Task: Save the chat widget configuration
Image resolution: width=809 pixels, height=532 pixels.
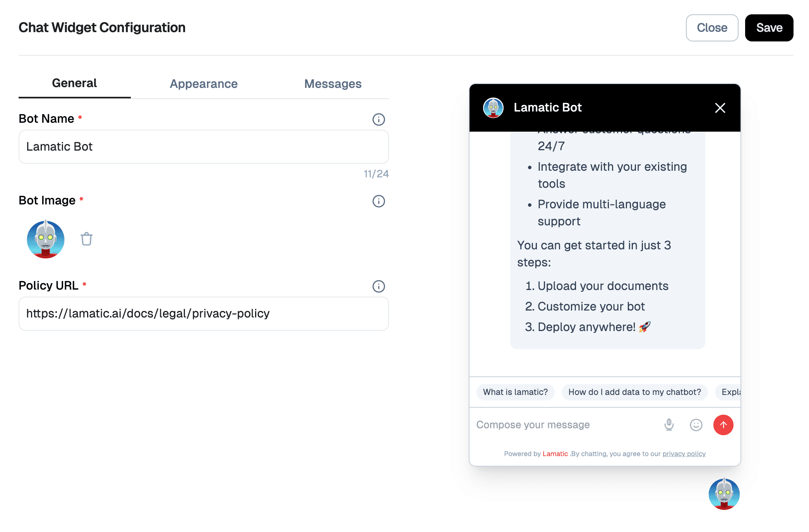Action: coord(769,27)
